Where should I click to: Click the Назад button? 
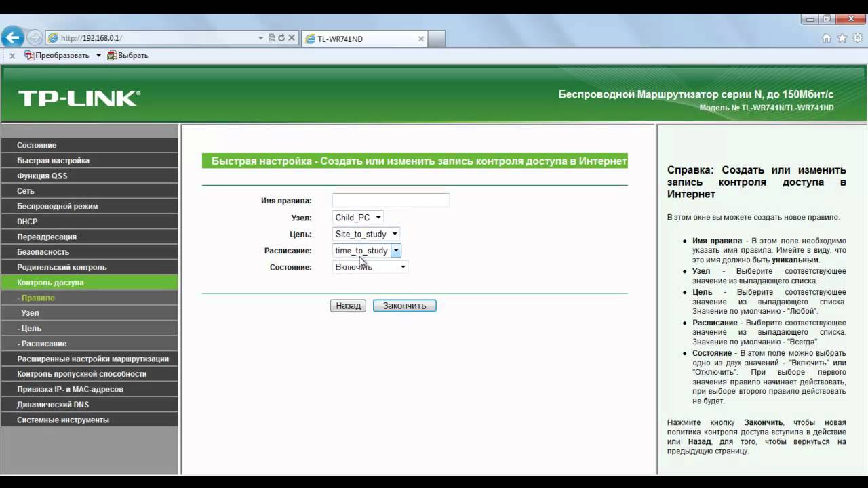pyautogui.click(x=349, y=306)
